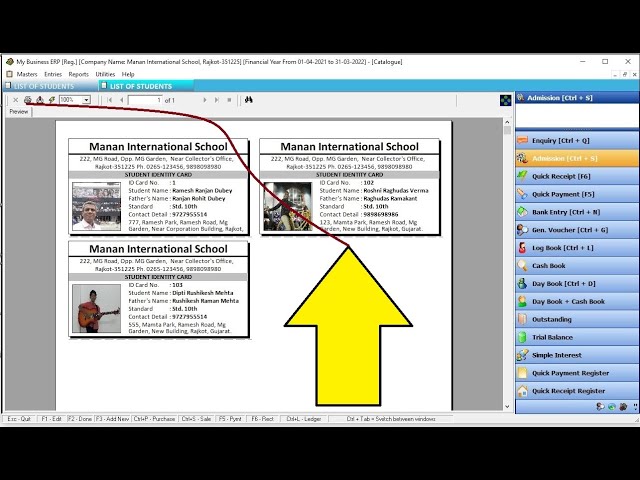Open Quick Payment [F5]
The height and width of the screenshot is (480, 640).
pos(577,194)
